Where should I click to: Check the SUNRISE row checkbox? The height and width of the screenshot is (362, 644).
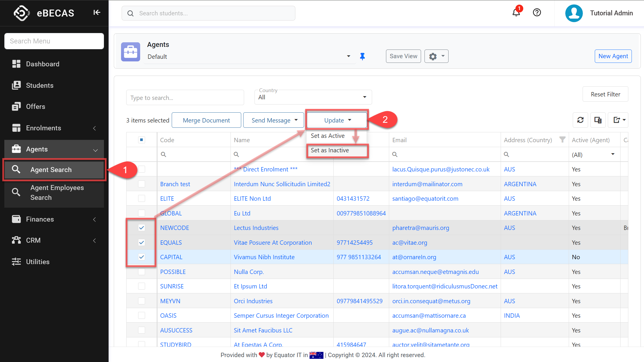142,286
